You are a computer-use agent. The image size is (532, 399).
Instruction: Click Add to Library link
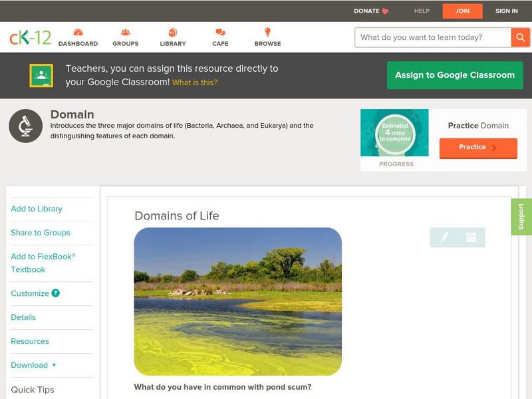pyautogui.click(x=37, y=209)
